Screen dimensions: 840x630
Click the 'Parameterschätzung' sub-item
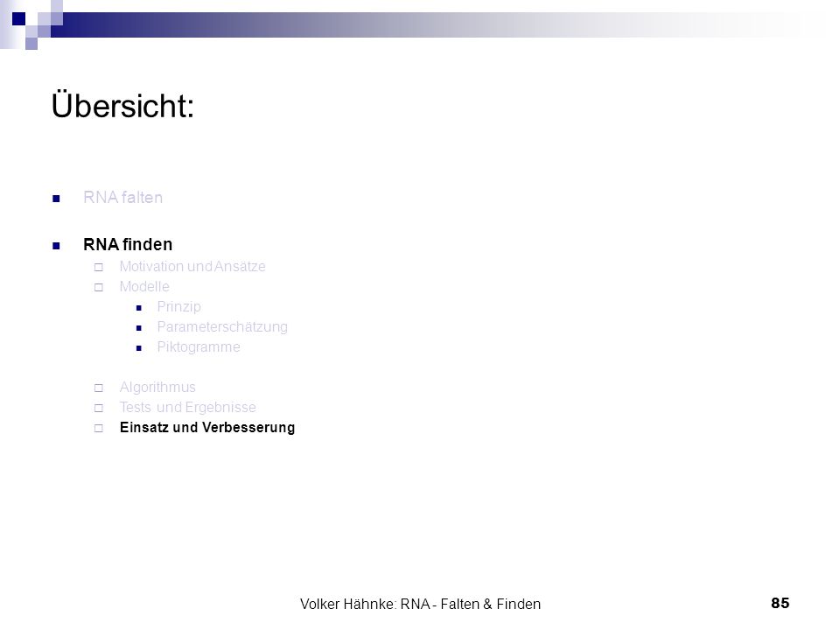click(222, 326)
